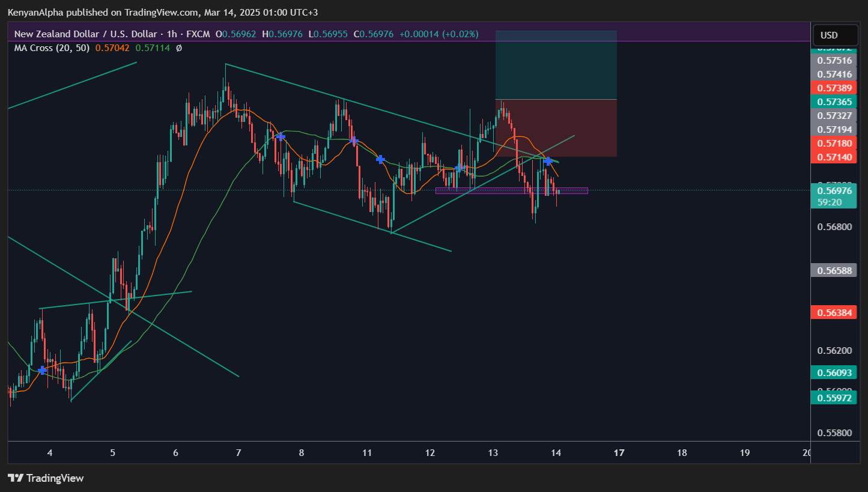868x492 pixels.
Task: Click date label 12 on time axis
Action: (430, 452)
